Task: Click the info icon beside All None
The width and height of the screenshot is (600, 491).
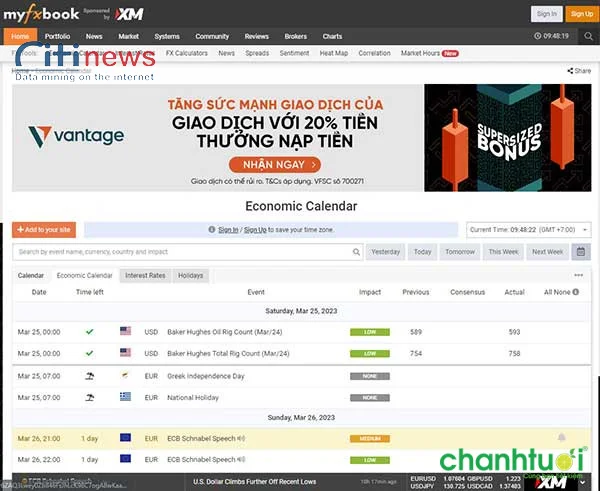Action: pos(576,292)
